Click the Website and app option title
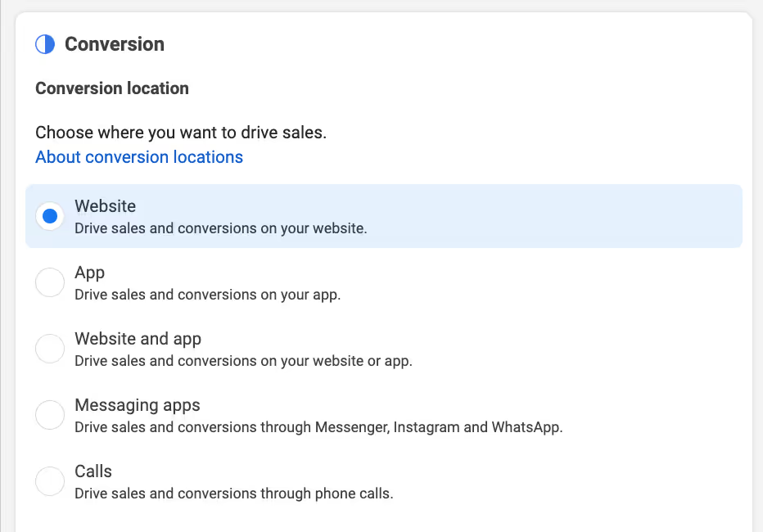The height and width of the screenshot is (532, 763). [x=138, y=339]
